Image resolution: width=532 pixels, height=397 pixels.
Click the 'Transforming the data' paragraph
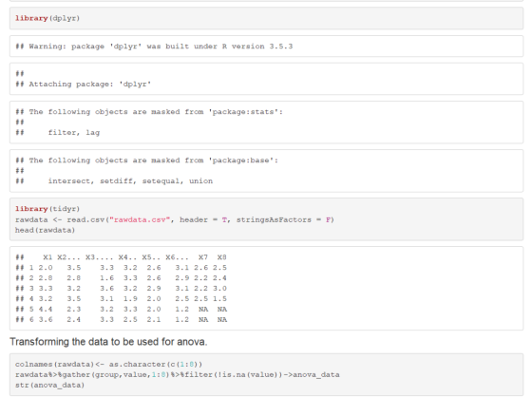click(x=108, y=342)
